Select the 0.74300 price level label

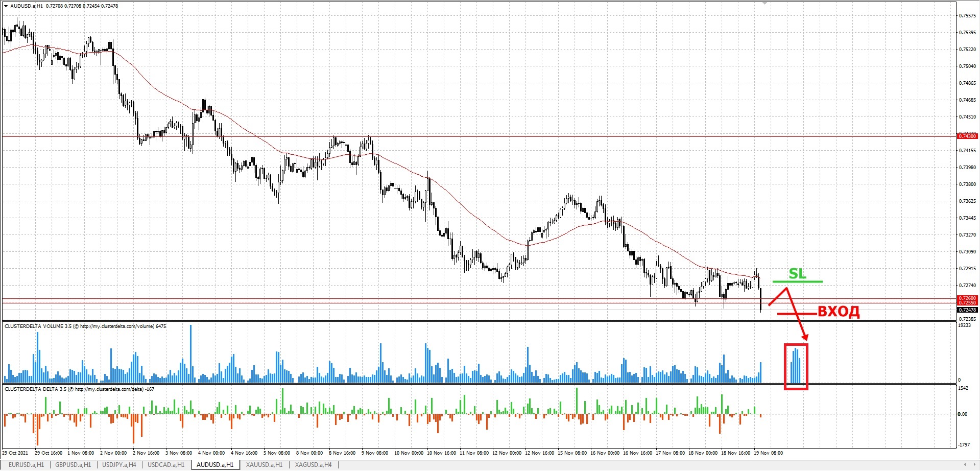tap(967, 136)
